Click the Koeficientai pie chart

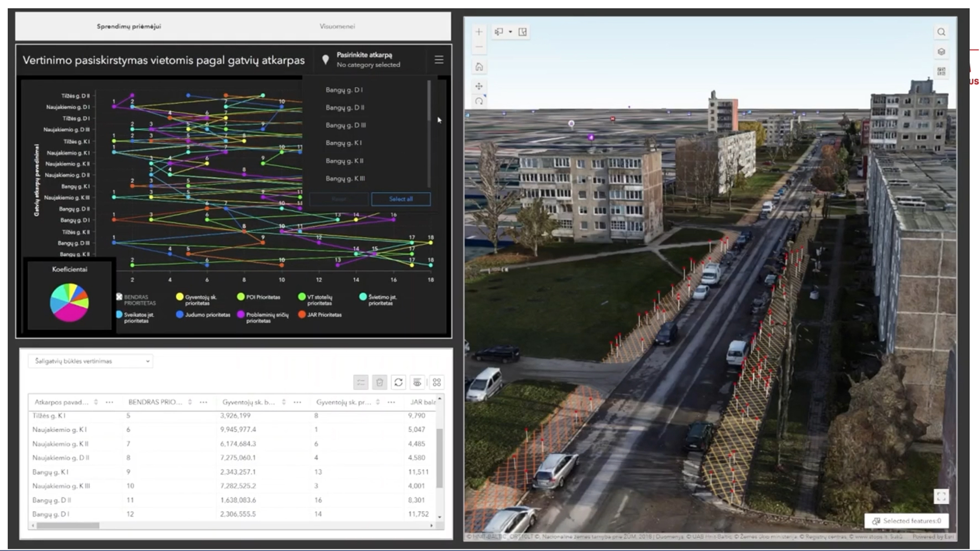[69, 303]
